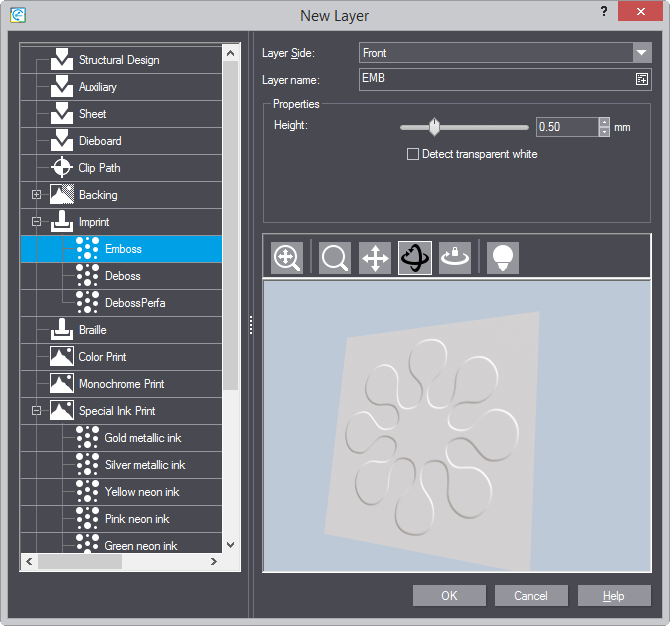Select the plain zoom magnifier tool
This screenshot has width=670, height=626.
(335, 258)
